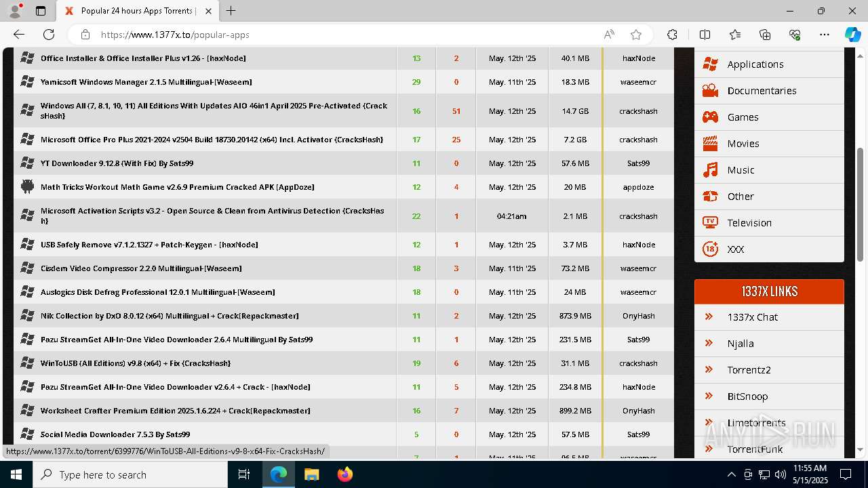868x488 pixels.
Task: Open browser profile avatar
Action: click(x=15, y=11)
